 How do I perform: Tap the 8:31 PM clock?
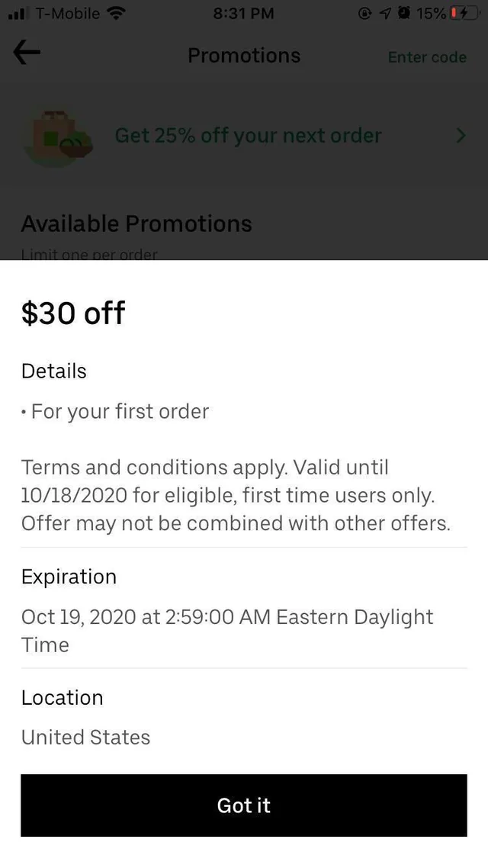point(244,13)
